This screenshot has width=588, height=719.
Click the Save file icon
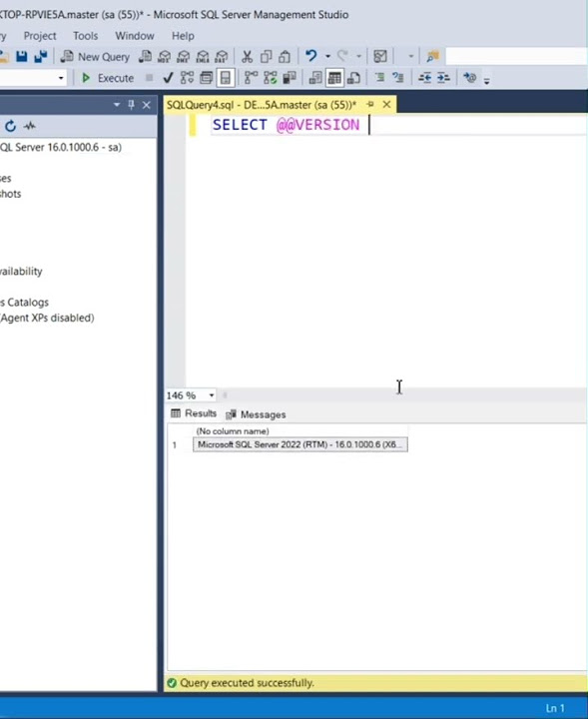[x=22, y=56]
